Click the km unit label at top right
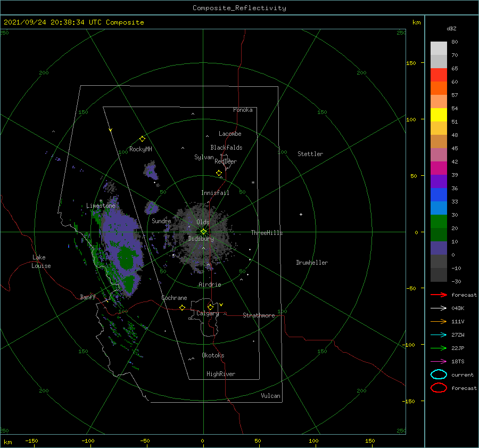The height and width of the screenshot is (448, 479). [x=416, y=22]
